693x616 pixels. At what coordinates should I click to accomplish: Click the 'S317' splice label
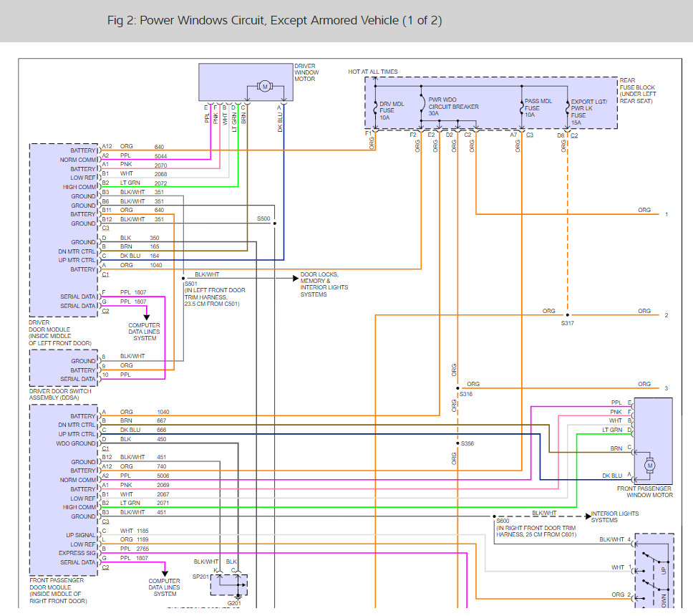568,323
